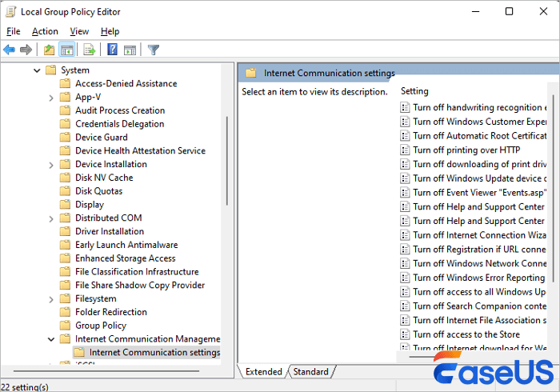The height and width of the screenshot is (392, 560).
Task: Expand the Device Installation folder node
Action: click(51, 164)
